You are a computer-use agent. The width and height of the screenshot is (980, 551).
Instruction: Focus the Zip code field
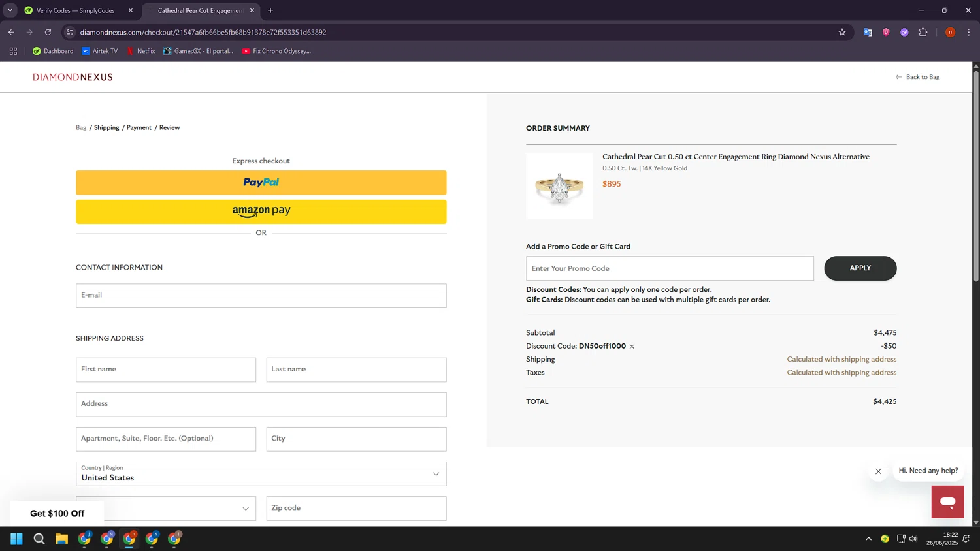point(357,508)
